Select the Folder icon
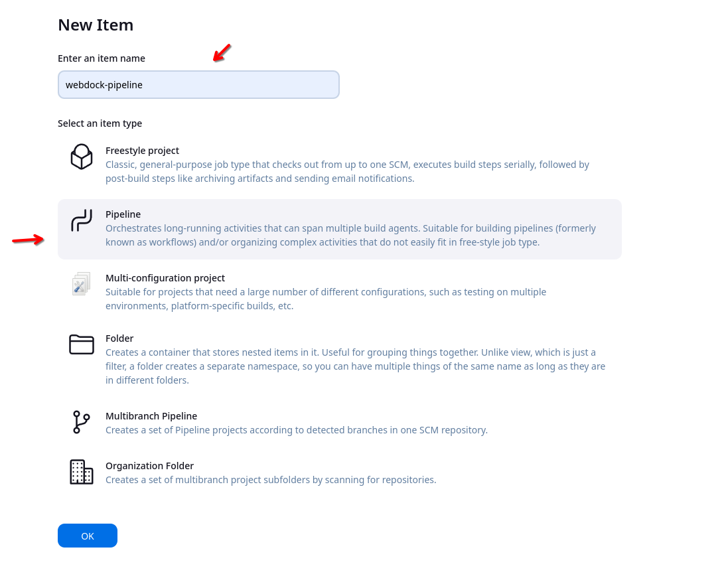The height and width of the screenshot is (588, 722). (82, 344)
